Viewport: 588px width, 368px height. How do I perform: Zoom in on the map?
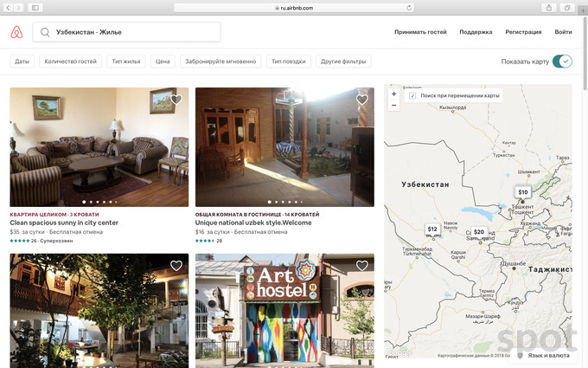click(x=394, y=94)
